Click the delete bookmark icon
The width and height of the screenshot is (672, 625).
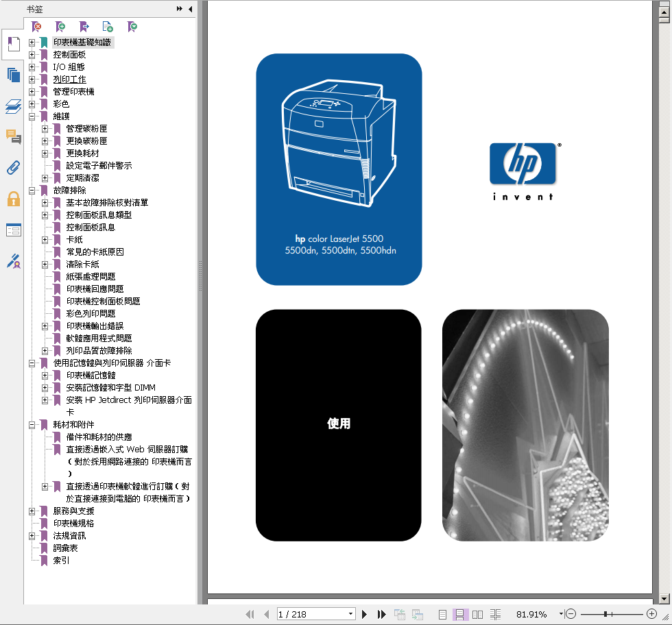(x=37, y=27)
